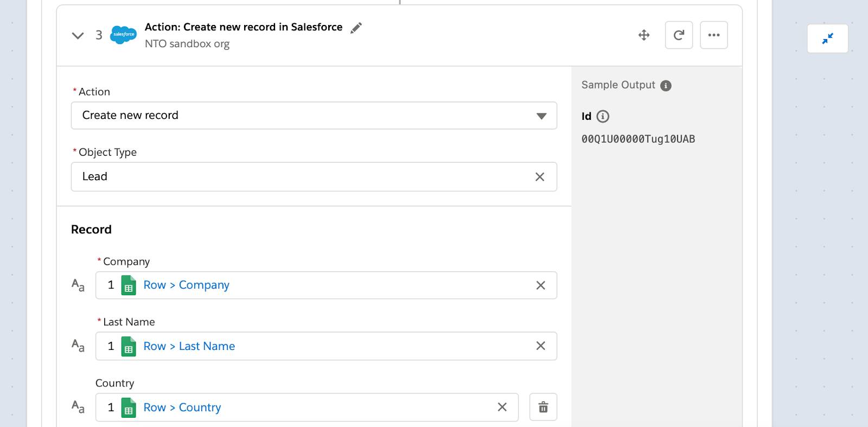This screenshot has height=427, width=868.
Task: Toggle the text type icon beside Country
Action: click(x=78, y=407)
